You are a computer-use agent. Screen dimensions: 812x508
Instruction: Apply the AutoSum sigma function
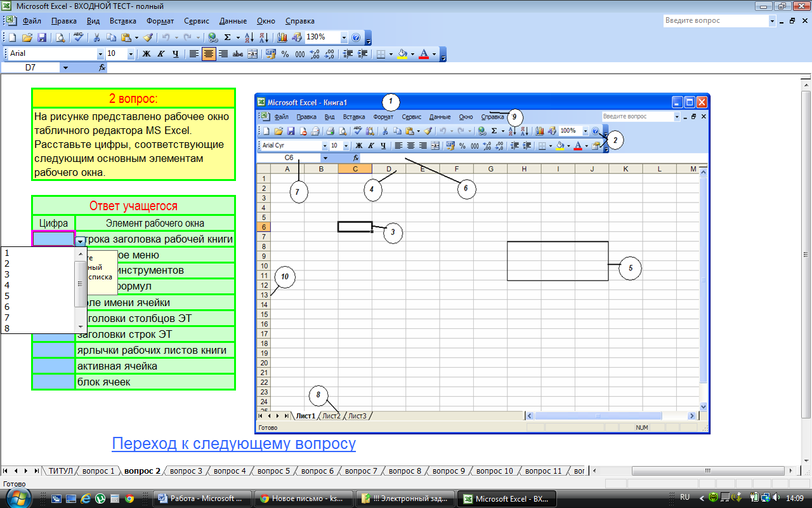227,37
